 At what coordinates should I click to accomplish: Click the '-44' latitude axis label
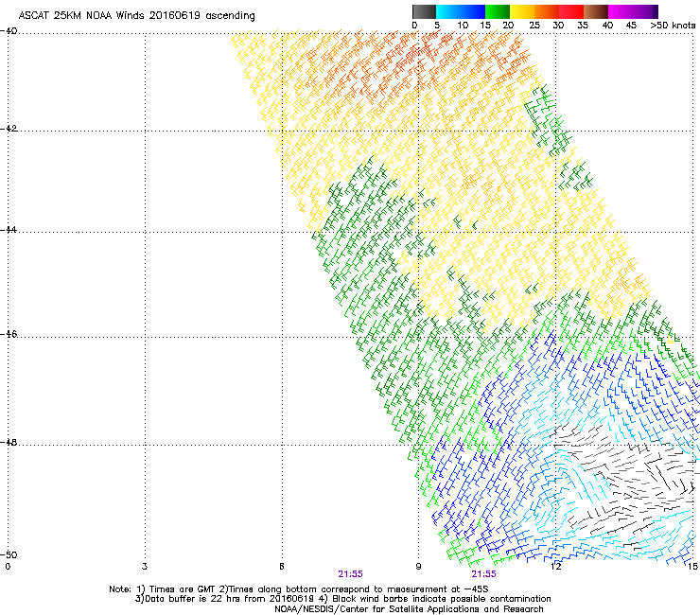pos(9,230)
